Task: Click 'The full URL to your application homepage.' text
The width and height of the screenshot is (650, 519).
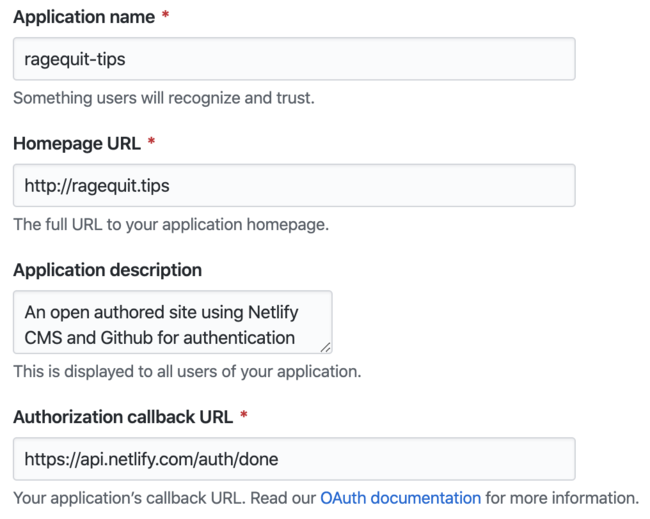Action: coord(171,224)
